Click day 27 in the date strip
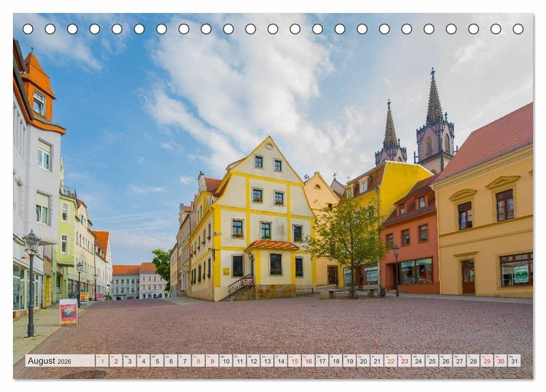Image resolution: width=546 pixels, height=392 pixels. click(x=459, y=361)
